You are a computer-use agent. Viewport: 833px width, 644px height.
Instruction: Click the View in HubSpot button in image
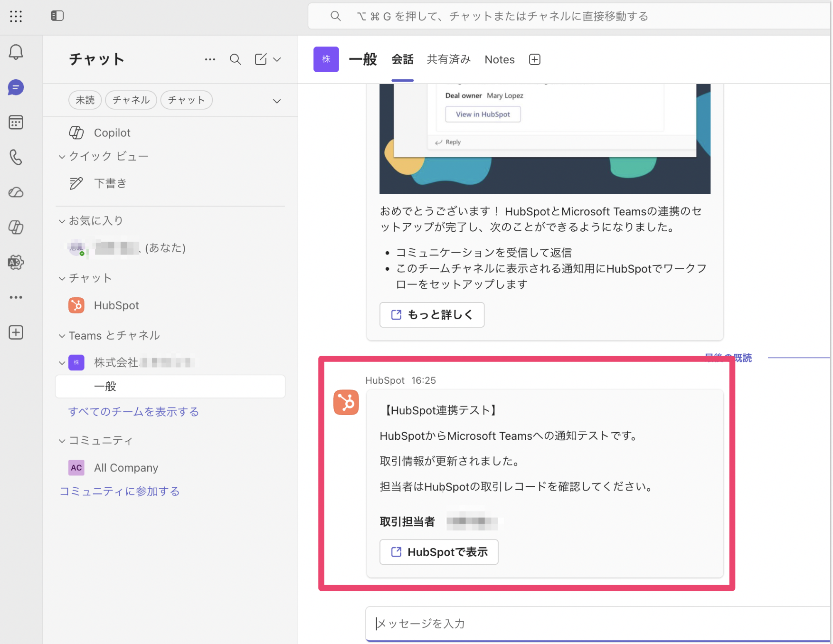(483, 114)
